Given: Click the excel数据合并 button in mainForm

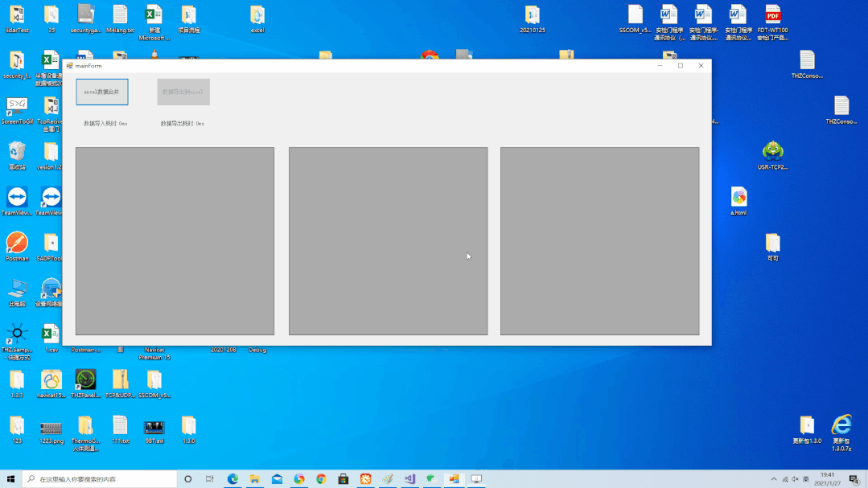Looking at the screenshot, I should coord(102,92).
